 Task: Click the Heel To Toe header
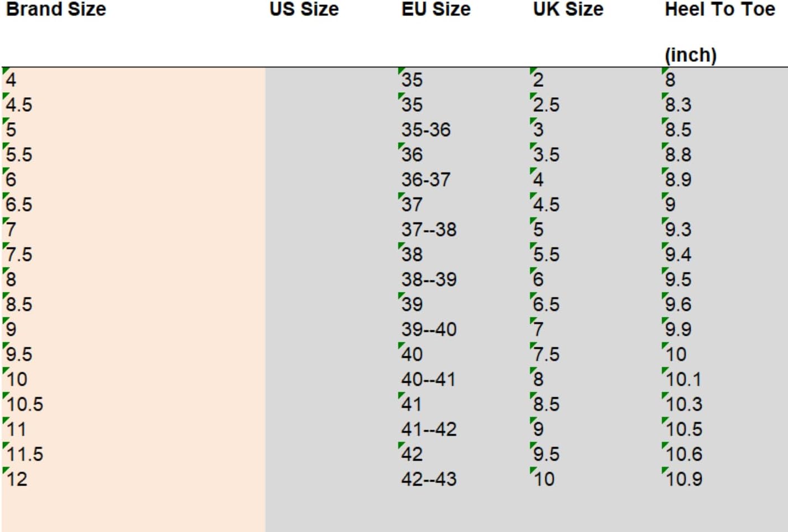click(719, 9)
